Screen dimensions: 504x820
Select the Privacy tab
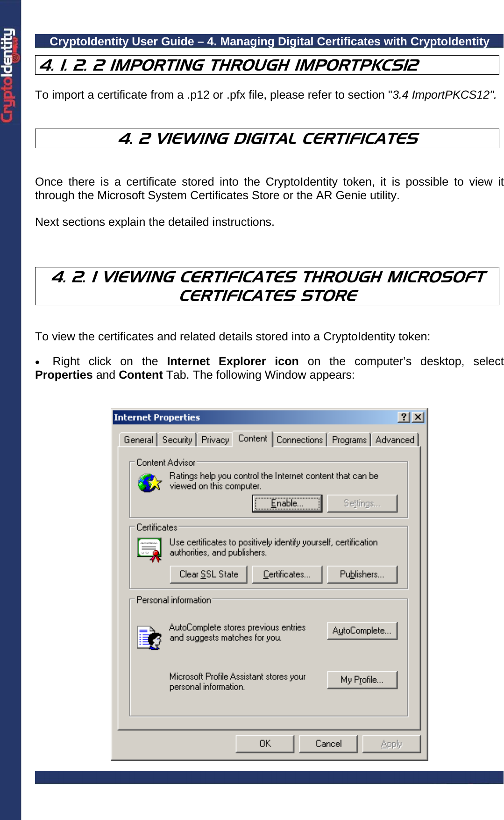click(x=215, y=440)
